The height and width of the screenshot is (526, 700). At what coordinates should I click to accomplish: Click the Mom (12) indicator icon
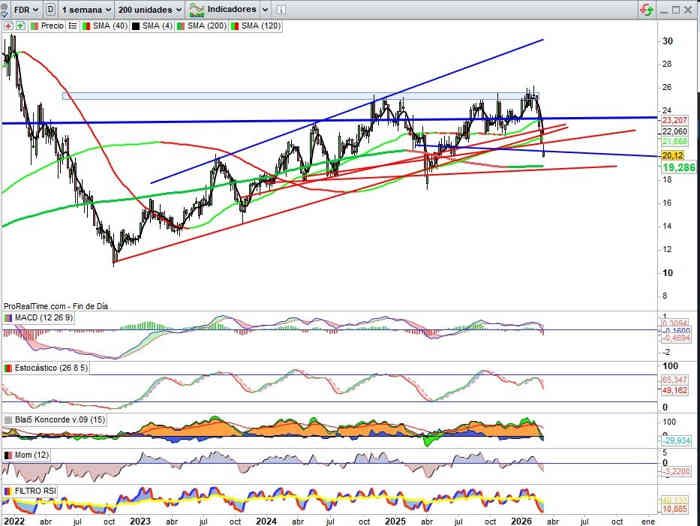point(8,455)
